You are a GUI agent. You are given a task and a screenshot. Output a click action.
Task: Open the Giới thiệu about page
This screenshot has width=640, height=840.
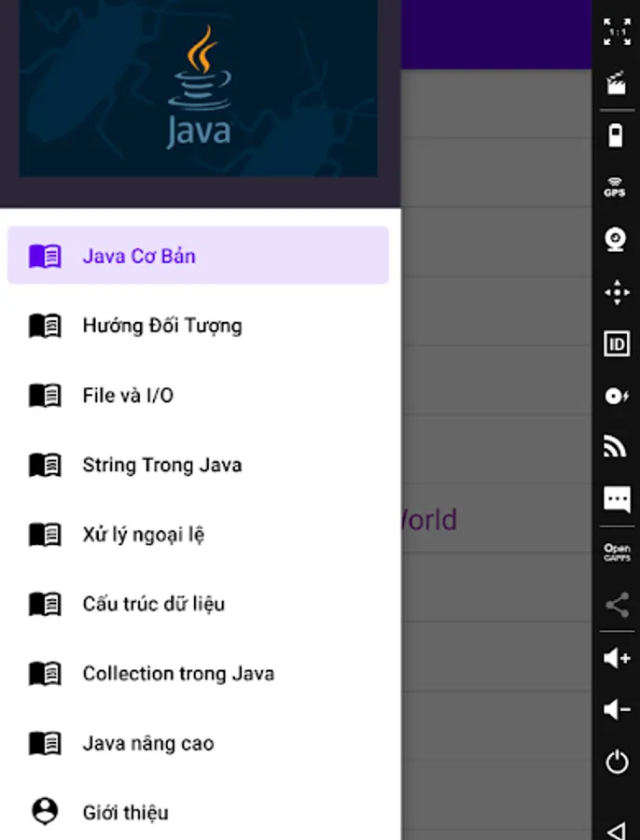click(x=198, y=813)
